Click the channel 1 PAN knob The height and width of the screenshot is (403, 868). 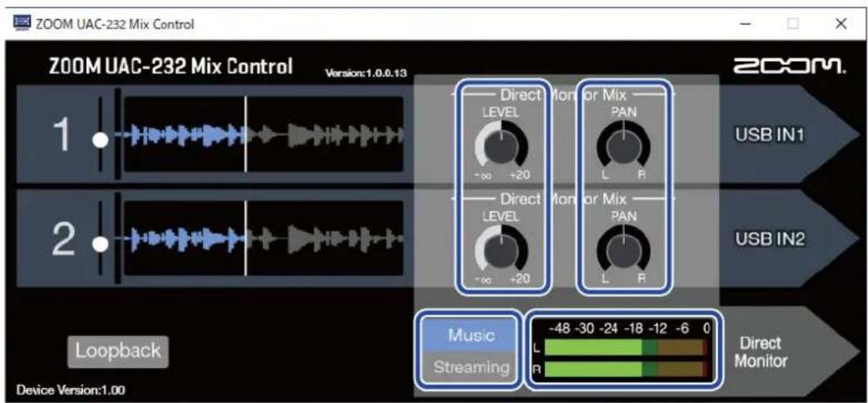(623, 148)
